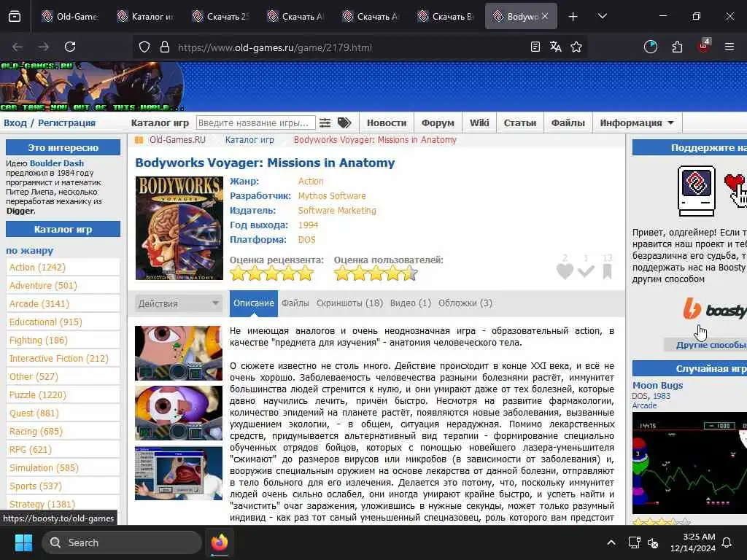The image size is (747, 560).
Task: Open the Boulder Dash link
Action: pos(57,163)
